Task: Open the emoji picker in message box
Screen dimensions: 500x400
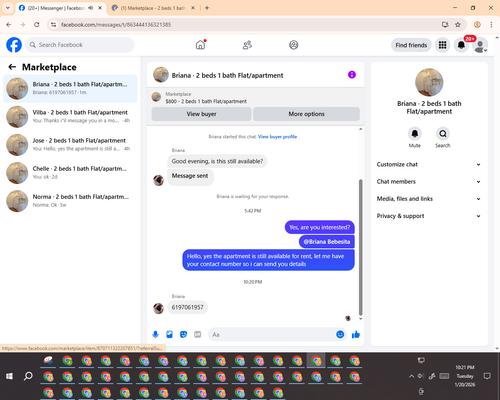Action: coord(340,334)
